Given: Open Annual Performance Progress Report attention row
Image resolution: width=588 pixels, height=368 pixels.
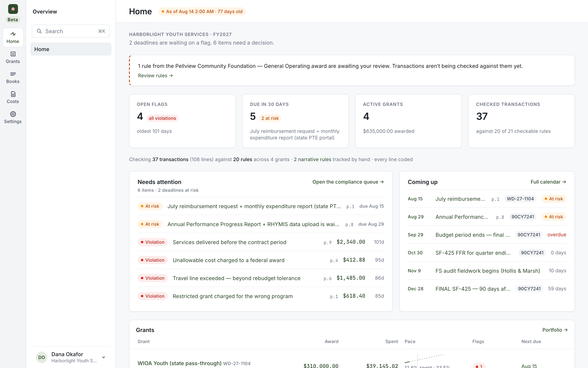Looking at the screenshot, I should click(x=261, y=224).
